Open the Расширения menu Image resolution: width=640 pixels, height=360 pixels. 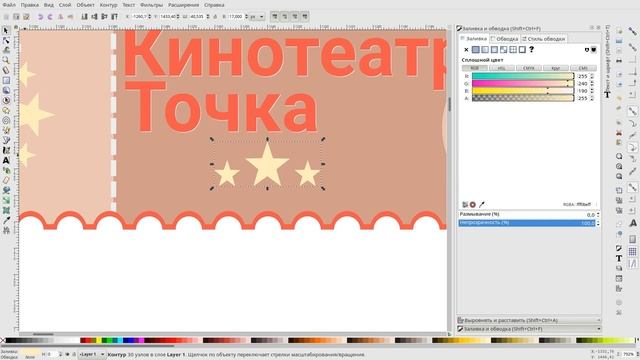[x=183, y=5]
